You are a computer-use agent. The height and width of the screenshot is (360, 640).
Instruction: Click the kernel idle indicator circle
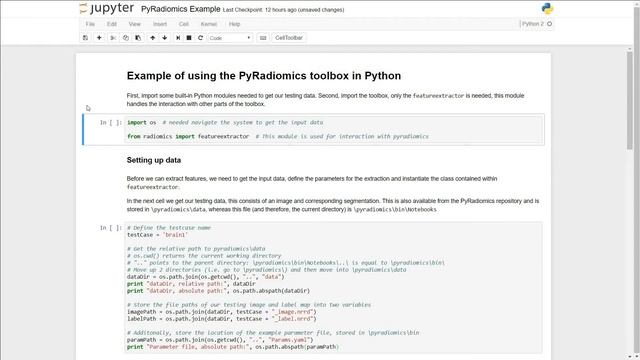[549, 24]
